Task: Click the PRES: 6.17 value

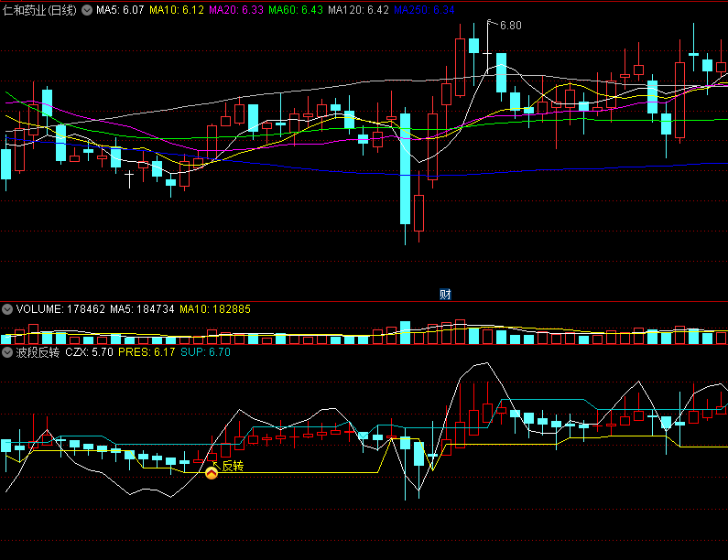Action: tap(147, 352)
